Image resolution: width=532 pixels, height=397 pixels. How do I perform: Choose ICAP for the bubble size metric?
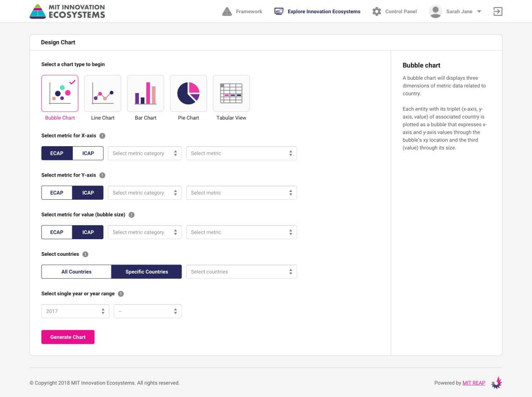pyautogui.click(x=88, y=232)
